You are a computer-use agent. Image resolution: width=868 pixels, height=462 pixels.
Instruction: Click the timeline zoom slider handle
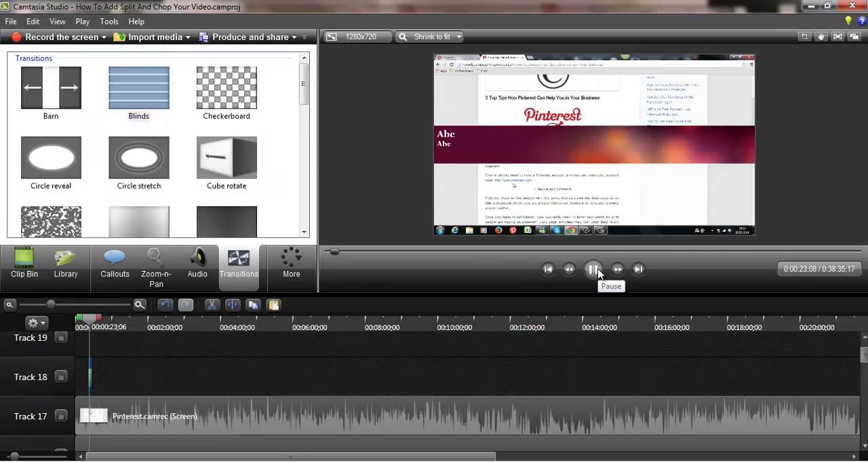pos(51,305)
